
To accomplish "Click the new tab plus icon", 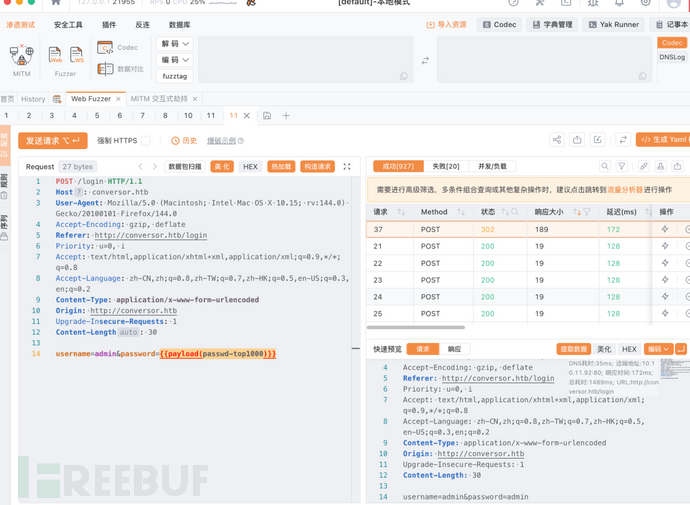I will click(286, 116).
